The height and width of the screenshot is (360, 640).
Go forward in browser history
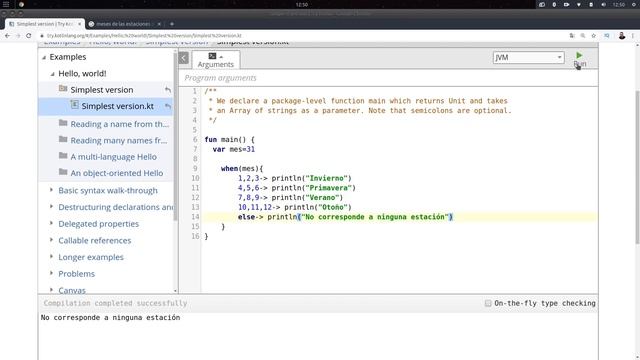tap(18, 36)
